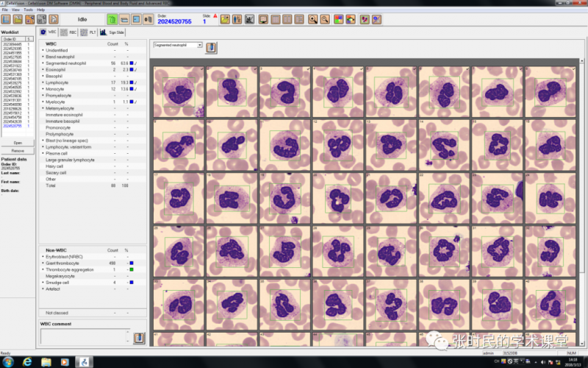
Task: Open the Tools menu
Action: click(x=28, y=10)
